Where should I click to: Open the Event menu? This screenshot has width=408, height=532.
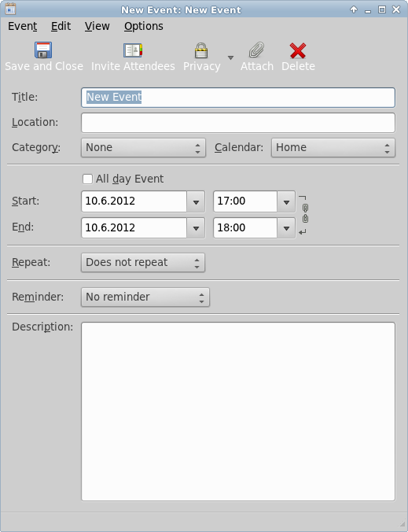pos(23,26)
